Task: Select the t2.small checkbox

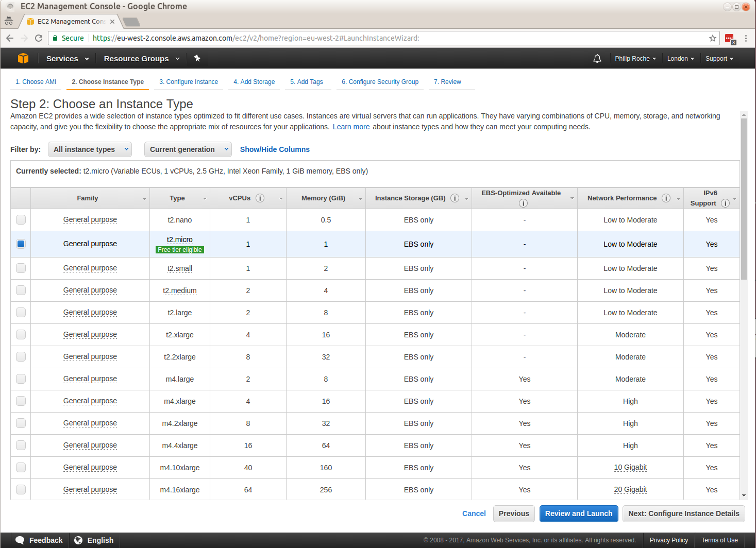Action: click(21, 268)
